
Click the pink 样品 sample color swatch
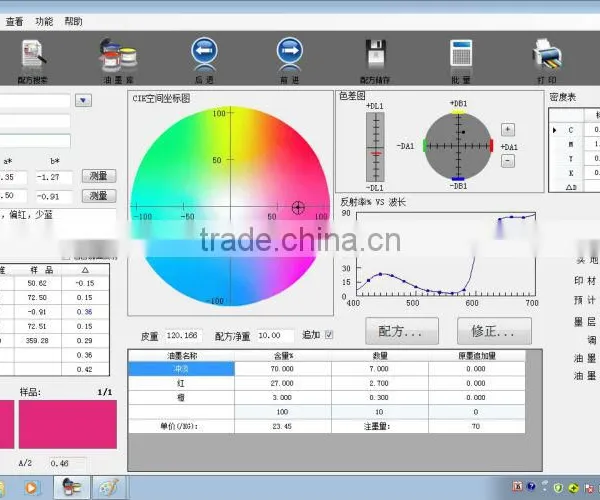(68, 424)
